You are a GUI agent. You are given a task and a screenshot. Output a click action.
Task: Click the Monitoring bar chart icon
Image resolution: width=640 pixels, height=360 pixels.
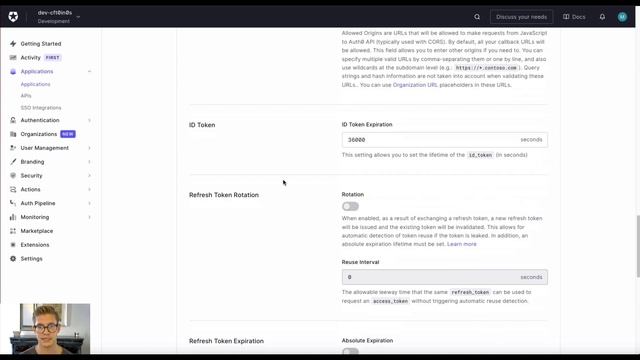(13, 217)
